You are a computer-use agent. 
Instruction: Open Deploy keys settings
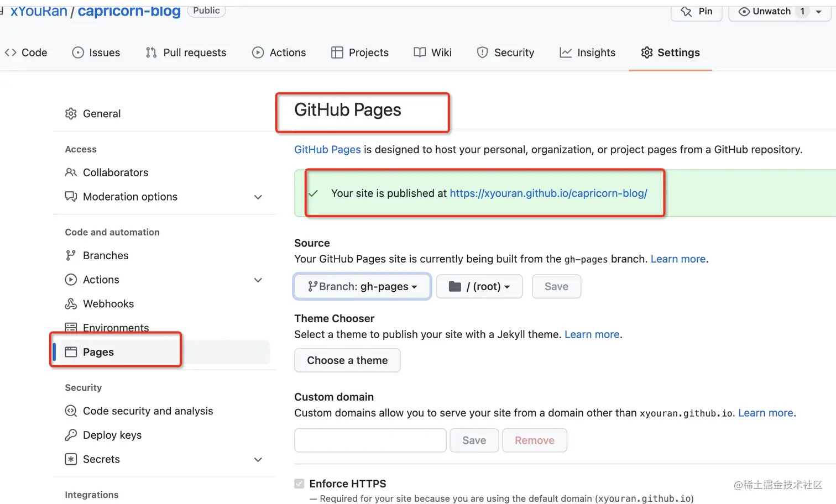(x=112, y=435)
